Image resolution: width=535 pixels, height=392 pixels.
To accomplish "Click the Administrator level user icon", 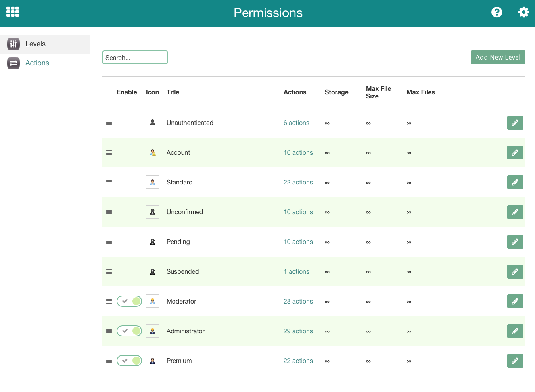I will (153, 331).
